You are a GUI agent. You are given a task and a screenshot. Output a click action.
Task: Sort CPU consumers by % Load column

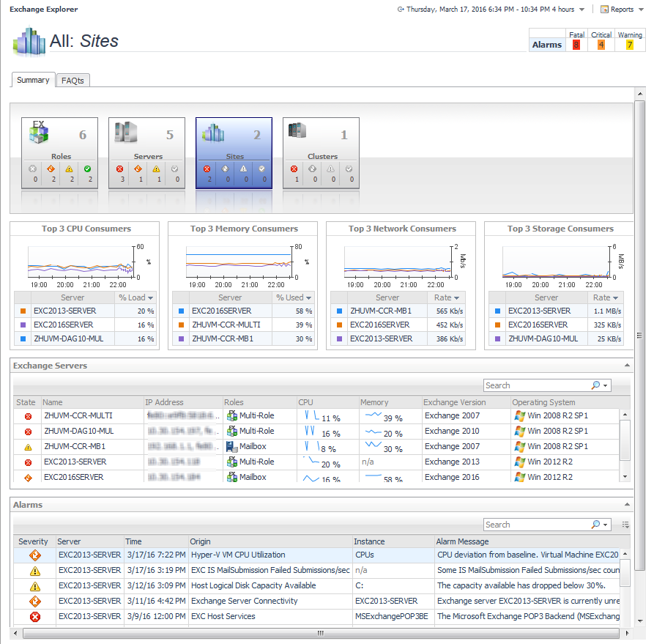135,297
